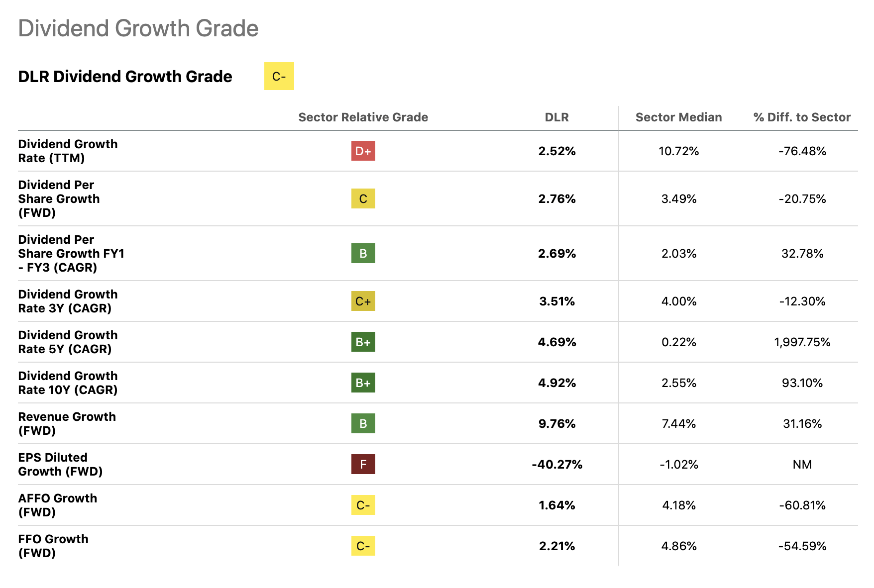Click the C- badge in AFFO Growth row

[363, 505]
